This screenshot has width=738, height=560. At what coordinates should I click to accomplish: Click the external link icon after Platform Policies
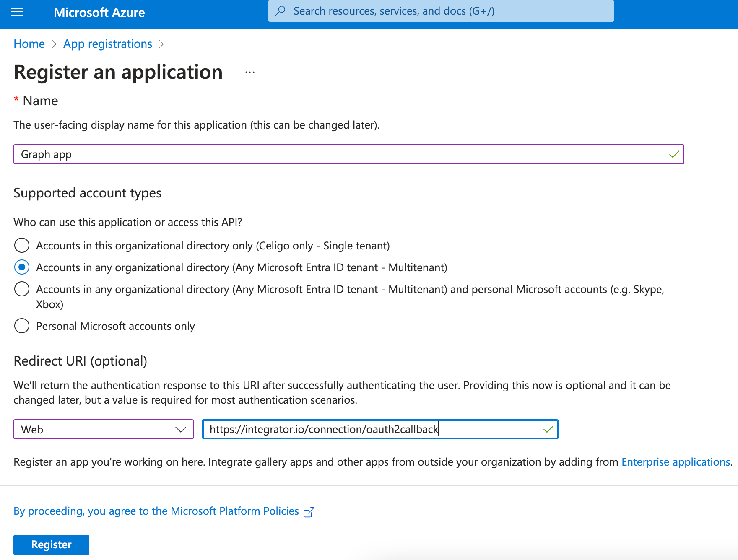309,512
